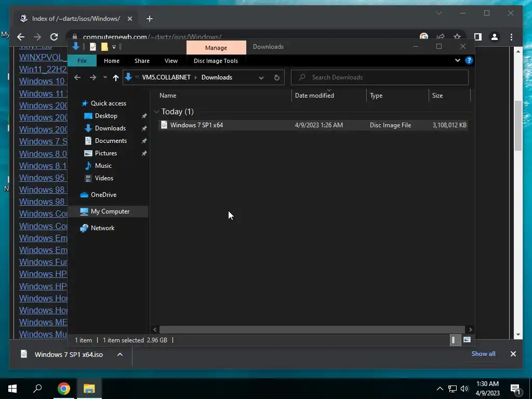Click Chrome back arrow

point(21,37)
